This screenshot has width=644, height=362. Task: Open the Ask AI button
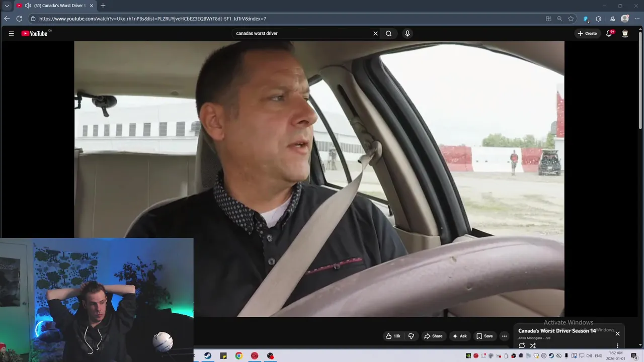pos(460,336)
